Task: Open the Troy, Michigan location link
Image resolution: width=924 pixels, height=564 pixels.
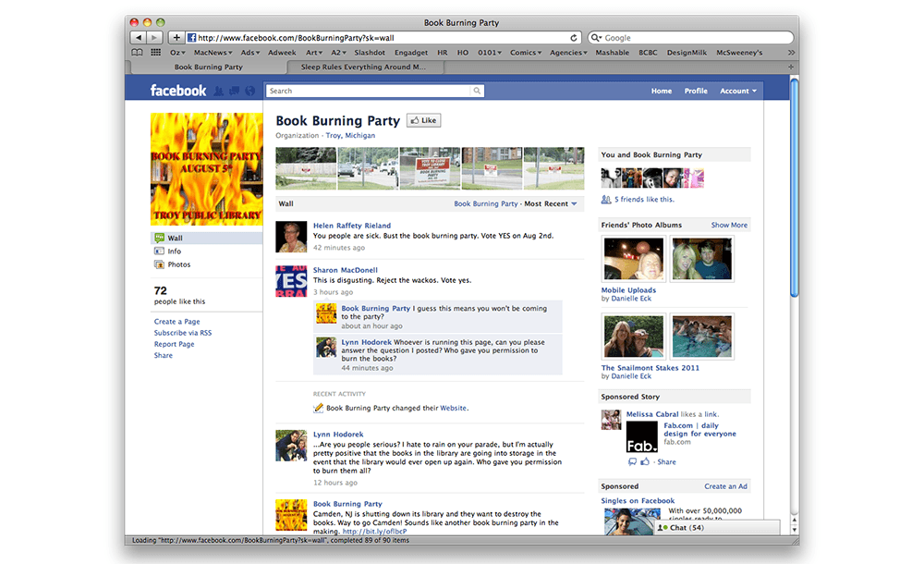Action: pyautogui.click(x=350, y=135)
